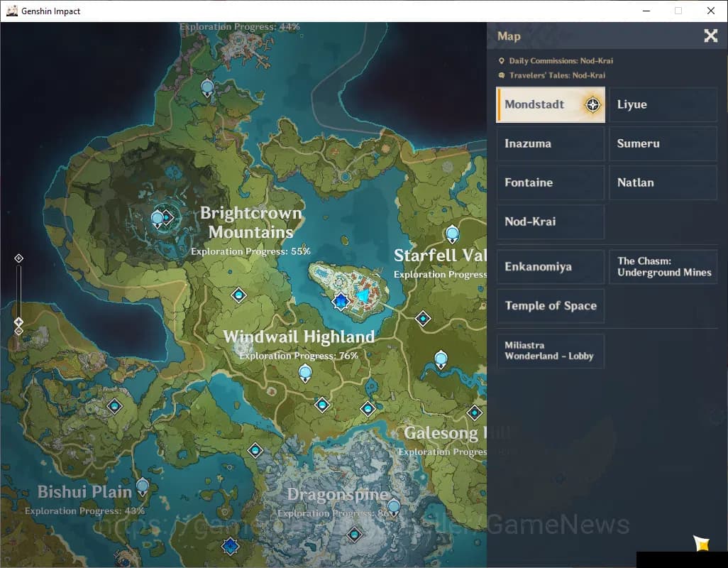Click the Statue of the Seven in Mondstadt city
728x568 pixels.
tap(341, 302)
